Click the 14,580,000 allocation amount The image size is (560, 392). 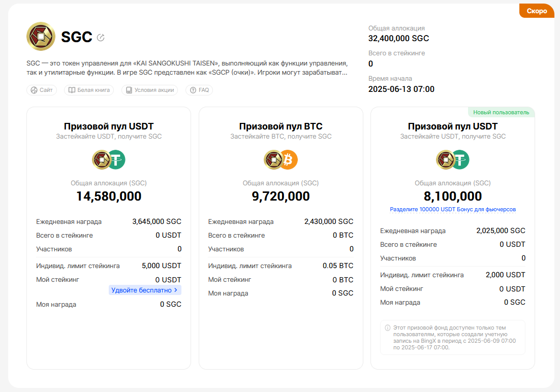click(x=109, y=197)
